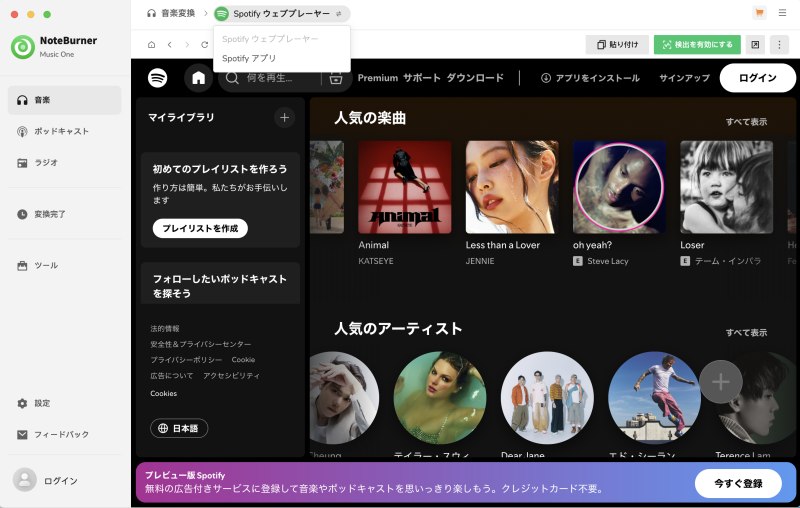Open the ツール section
Image resolution: width=800 pixels, height=508 pixels.
point(64,266)
